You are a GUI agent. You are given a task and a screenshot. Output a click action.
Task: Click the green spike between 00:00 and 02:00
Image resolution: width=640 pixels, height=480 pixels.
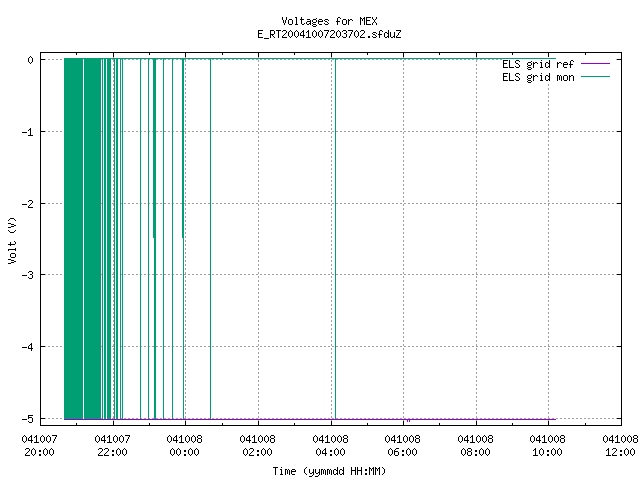tap(211, 239)
